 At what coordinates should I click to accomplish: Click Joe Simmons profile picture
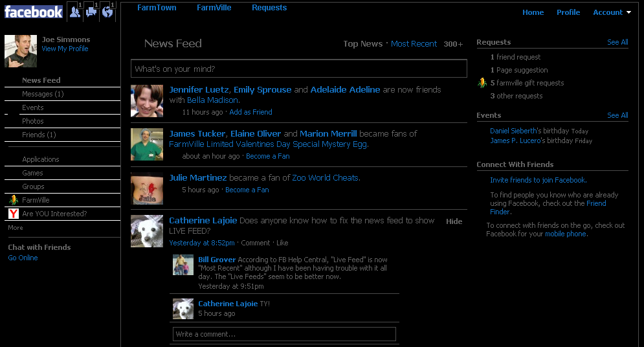21,51
